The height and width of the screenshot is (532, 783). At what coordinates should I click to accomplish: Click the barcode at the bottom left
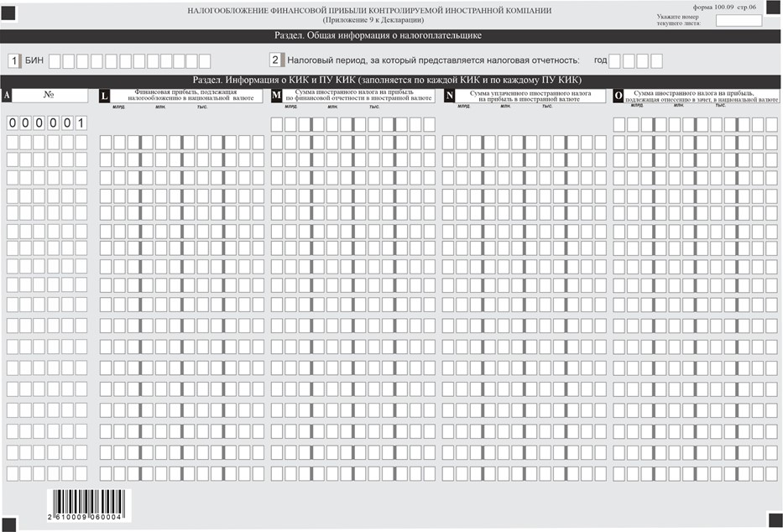coord(85,503)
